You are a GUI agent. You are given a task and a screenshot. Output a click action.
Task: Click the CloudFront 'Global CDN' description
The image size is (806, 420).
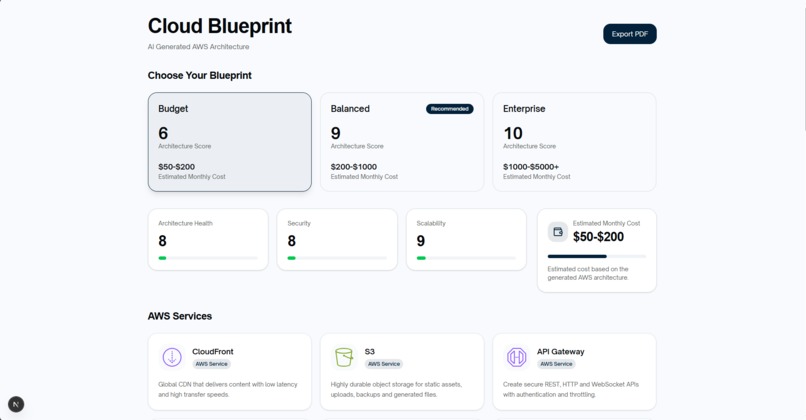point(228,390)
